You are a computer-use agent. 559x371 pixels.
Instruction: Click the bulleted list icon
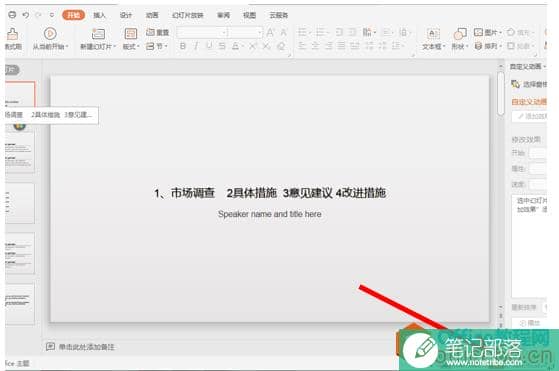(302, 32)
